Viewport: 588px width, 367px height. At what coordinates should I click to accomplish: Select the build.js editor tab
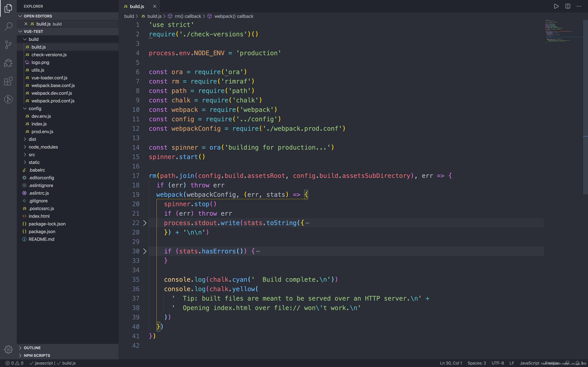point(137,6)
